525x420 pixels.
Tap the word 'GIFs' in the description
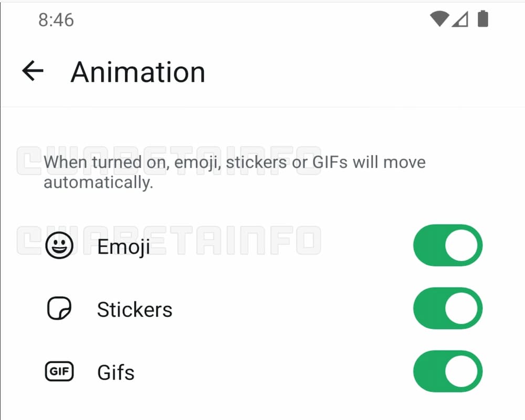330,162
